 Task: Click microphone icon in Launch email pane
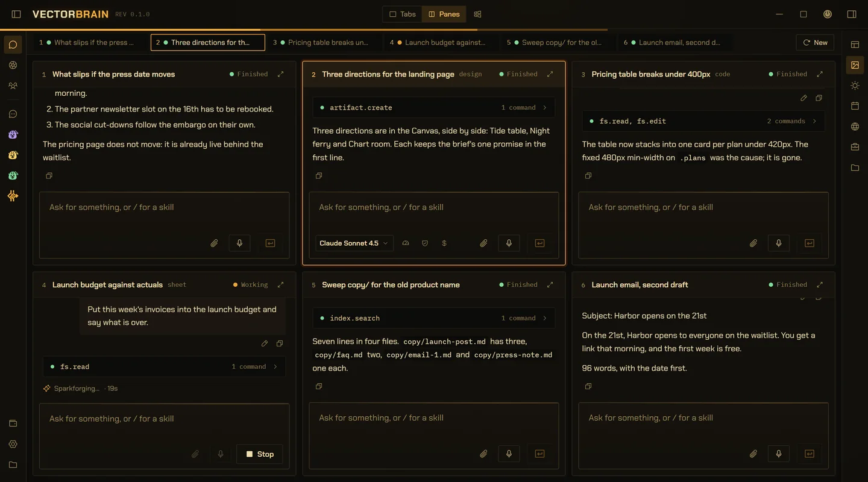coord(779,454)
